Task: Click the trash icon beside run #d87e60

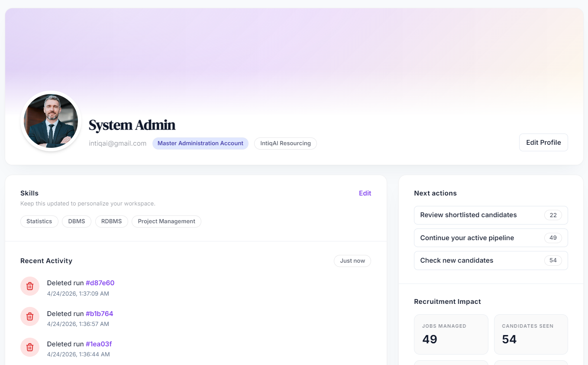Action: pyautogui.click(x=30, y=286)
